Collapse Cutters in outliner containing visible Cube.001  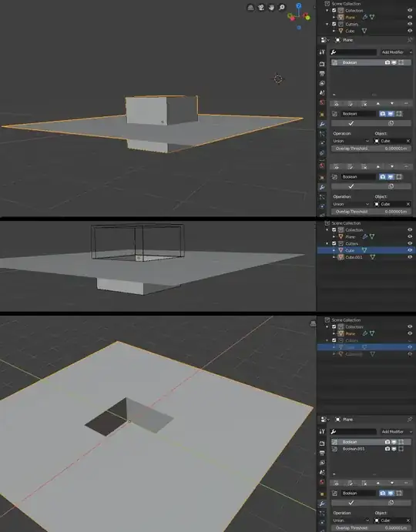click(327, 243)
